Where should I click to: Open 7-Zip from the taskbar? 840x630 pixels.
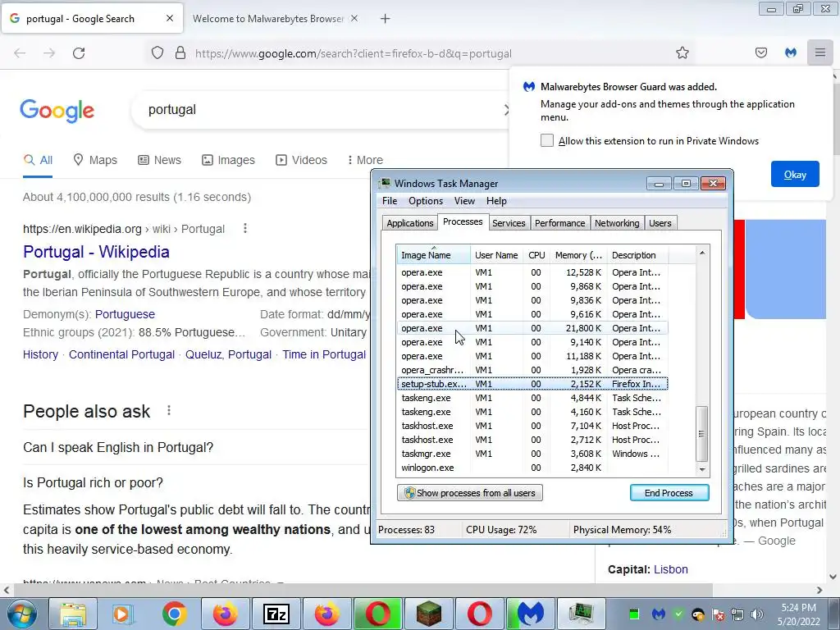coord(276,614)
